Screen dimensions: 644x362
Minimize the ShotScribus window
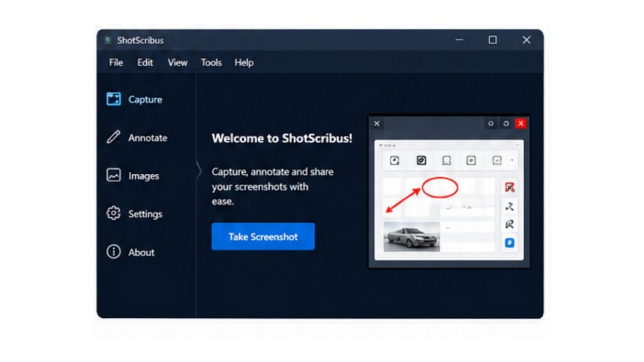click(x=459, y=40)
